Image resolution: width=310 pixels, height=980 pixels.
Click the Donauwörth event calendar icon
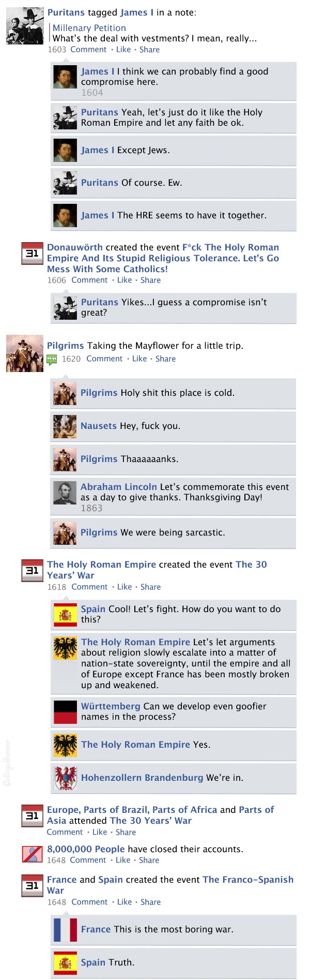pos(32,254)
